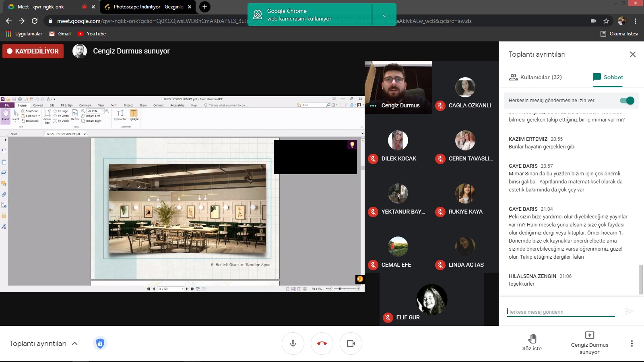644x362 pixels.
Task: Reload the page in Chrome
Action: pyautogui.click(x=35, y=21)
